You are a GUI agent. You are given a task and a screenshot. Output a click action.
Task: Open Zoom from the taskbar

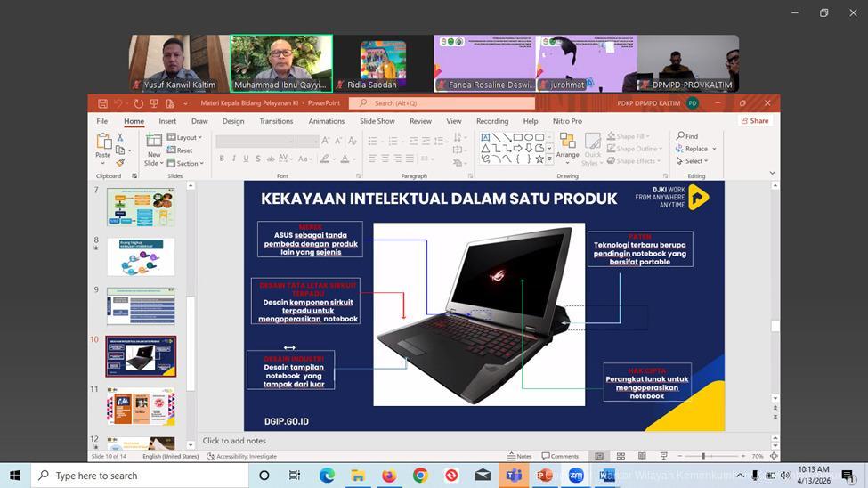point(576,476)
